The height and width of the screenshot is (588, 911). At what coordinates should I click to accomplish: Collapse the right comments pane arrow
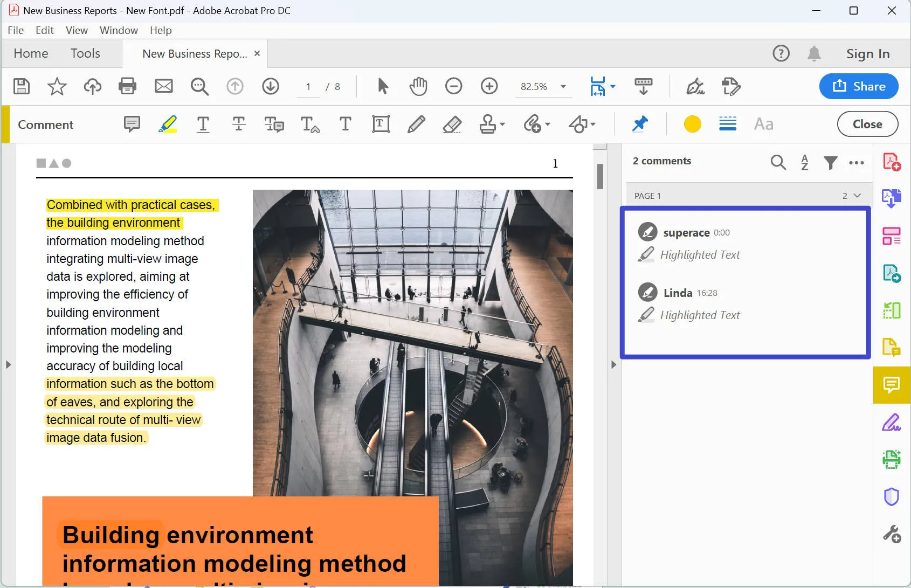613,365
